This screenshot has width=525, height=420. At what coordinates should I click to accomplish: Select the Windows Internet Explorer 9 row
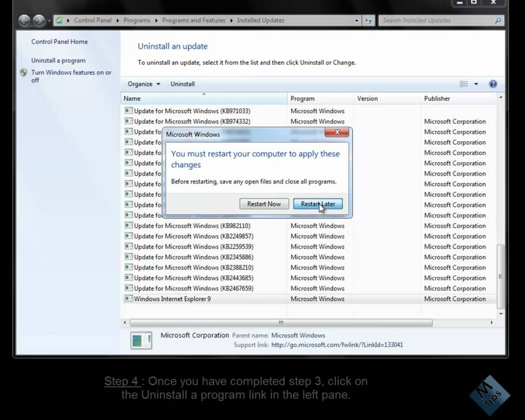(x=309, y=299)
